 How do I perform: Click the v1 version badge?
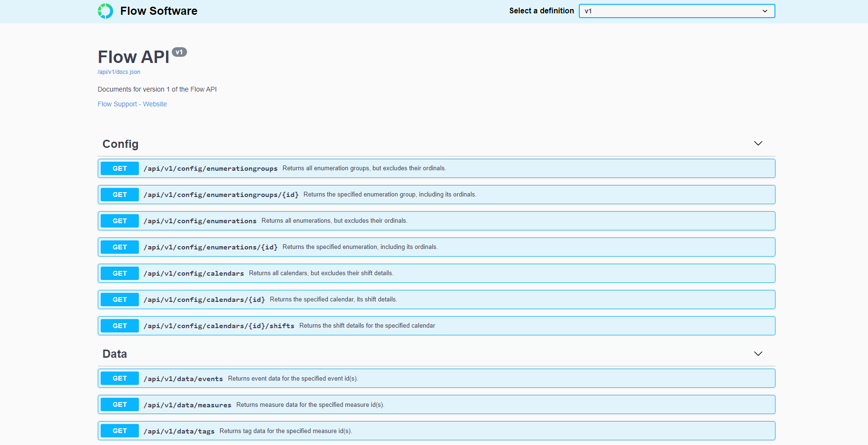pyautogui.click(x=179, y=52)
